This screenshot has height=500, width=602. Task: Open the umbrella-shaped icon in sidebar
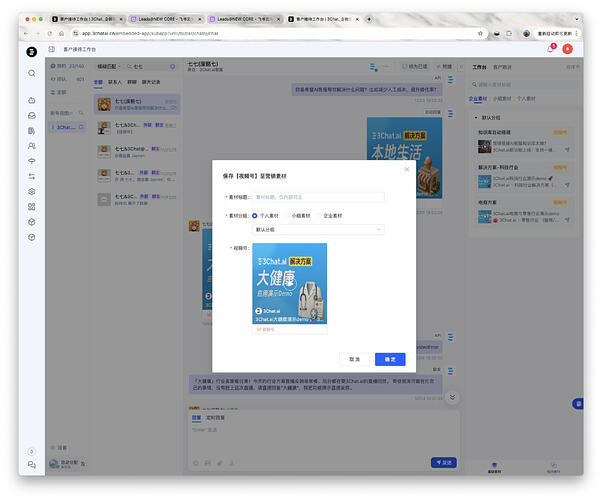click(32, 161)
